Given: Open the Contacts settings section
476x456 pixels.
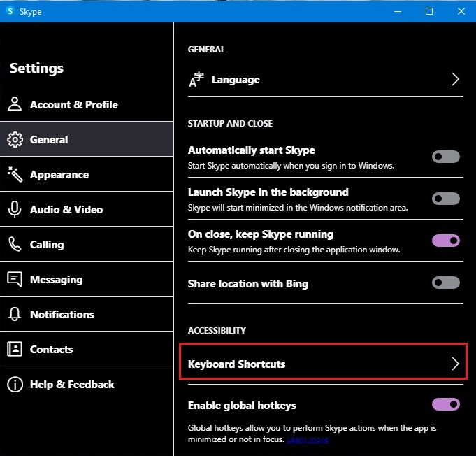Looking at the screenshot, I should pyautogui.click(x=87, y=349).
